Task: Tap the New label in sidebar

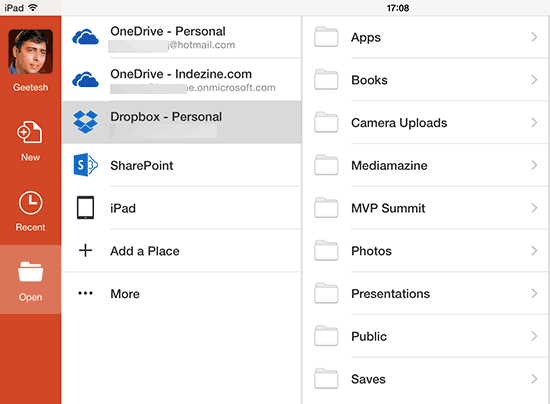Action: 31,157
